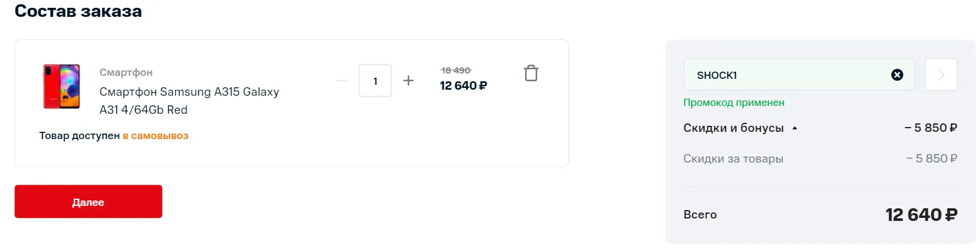This screenshot has height=248, width=980.
Task: Collapse the "Скидки и бонусы" section triangle
Action: [794, 128]
